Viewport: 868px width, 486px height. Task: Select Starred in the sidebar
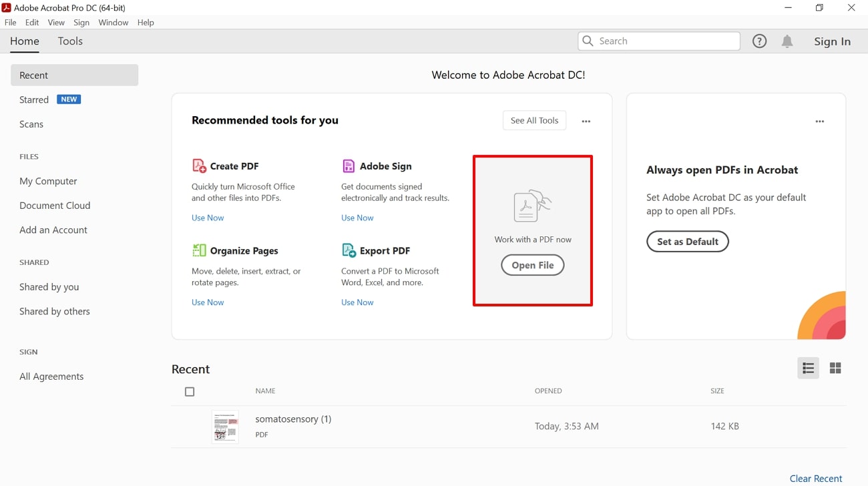click(x=34, y=99)
